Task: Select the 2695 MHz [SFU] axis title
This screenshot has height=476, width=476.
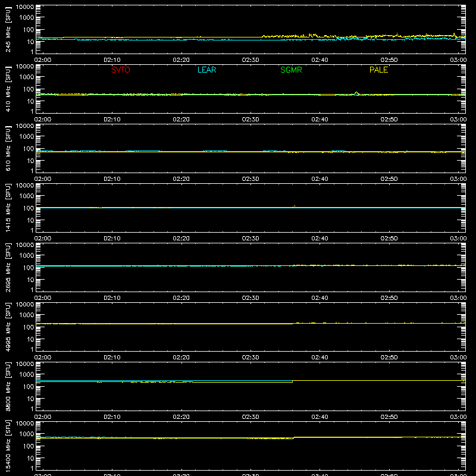Action: [x=8, y=267]
